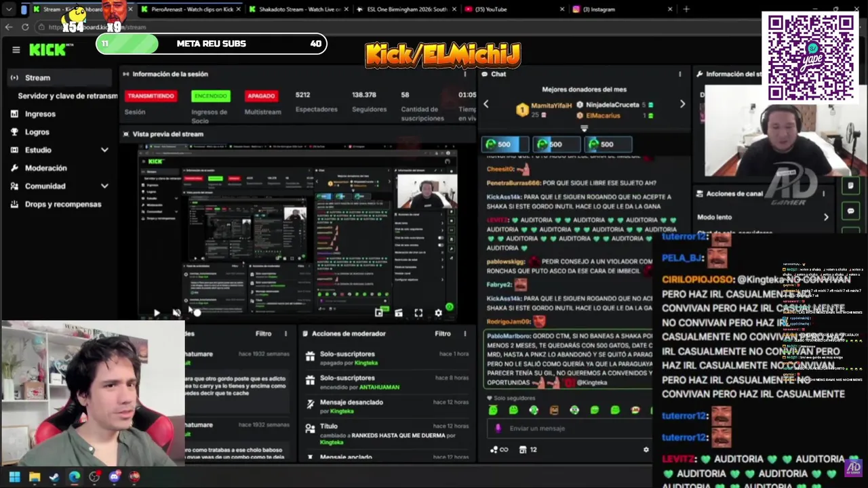Screen dimensions: 868x488
Task: Switch to ESL One Birmingham tab
Action: tap(406, 9)
